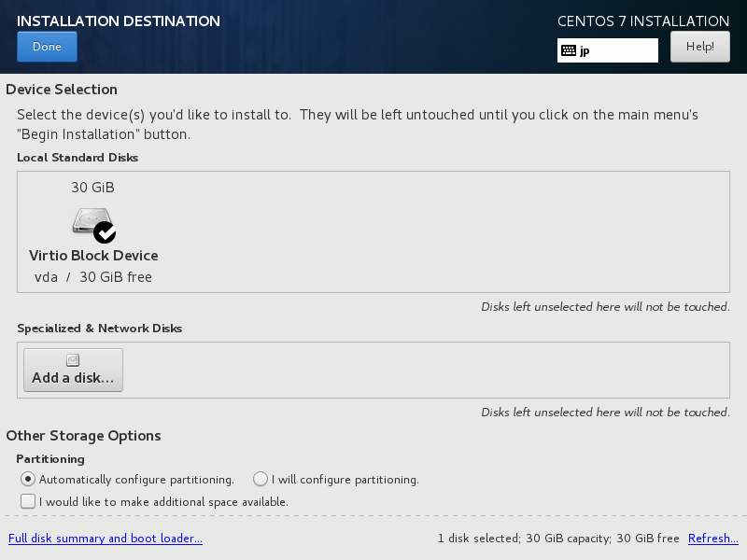Select Automatically configure partitioning

click(28, 479)
